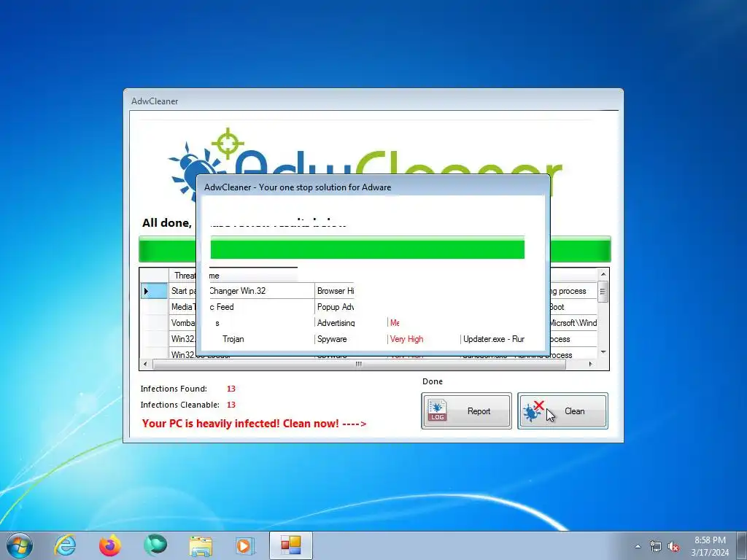Click the red 'Very High' severity cell

coord(406,339)
